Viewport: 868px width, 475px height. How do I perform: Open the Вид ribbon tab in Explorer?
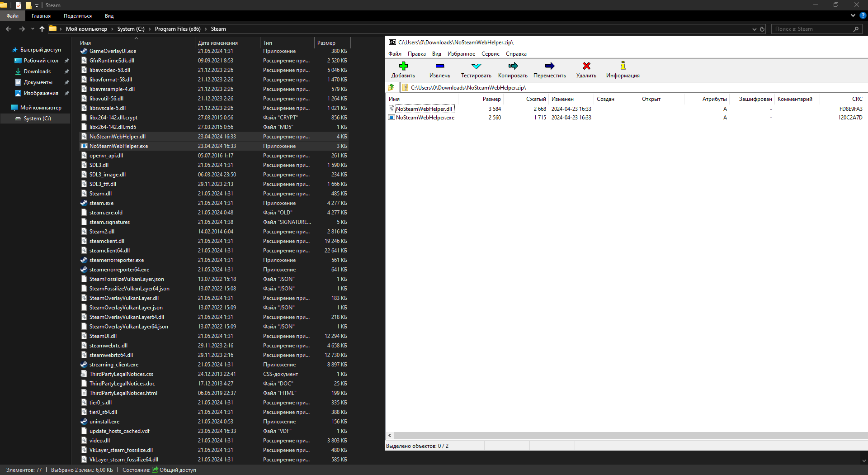[x=109, y=16]
